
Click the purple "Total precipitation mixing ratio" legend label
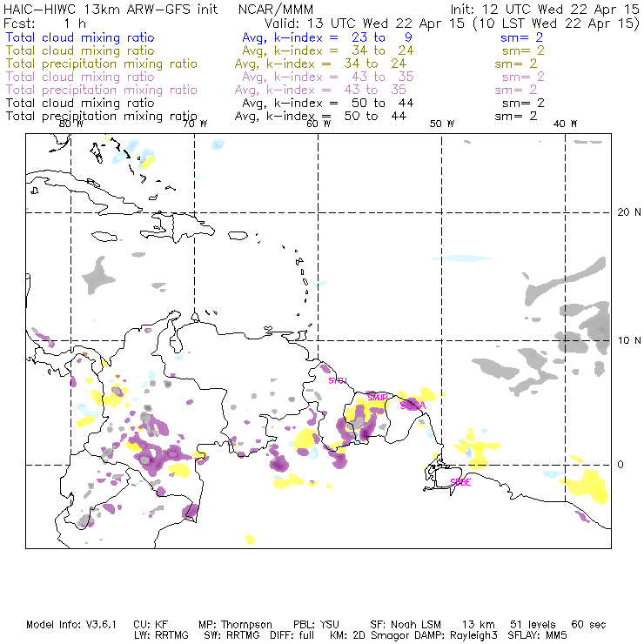102,90
